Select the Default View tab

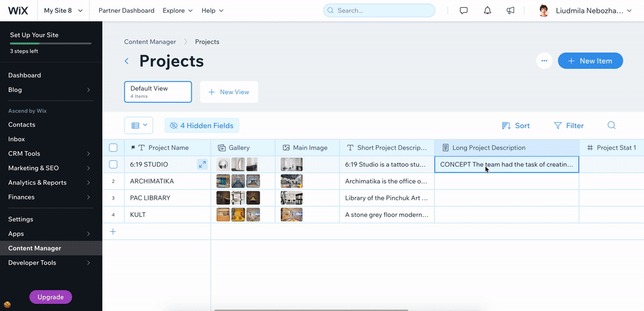pos(158,91)
